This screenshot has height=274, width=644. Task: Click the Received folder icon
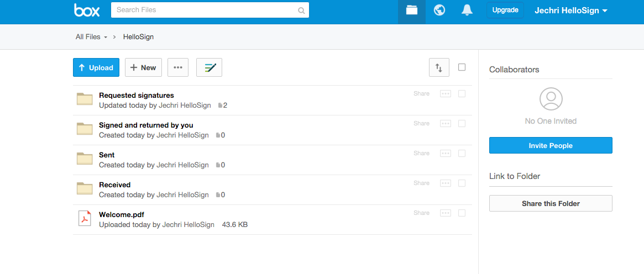coord(85,188)
